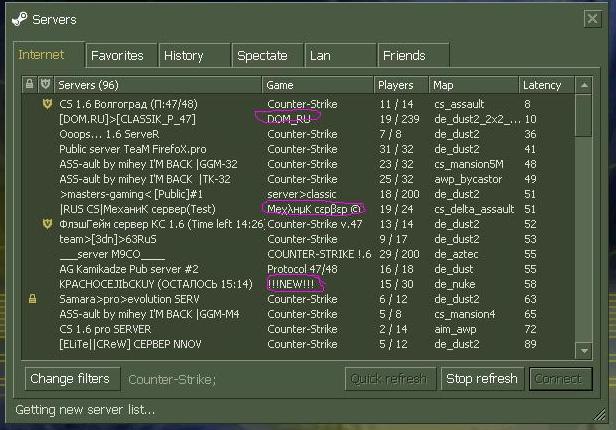Select Public server TeaM FirefoX.pro
This screenshot has height=430, width=616.
[299, 149]
